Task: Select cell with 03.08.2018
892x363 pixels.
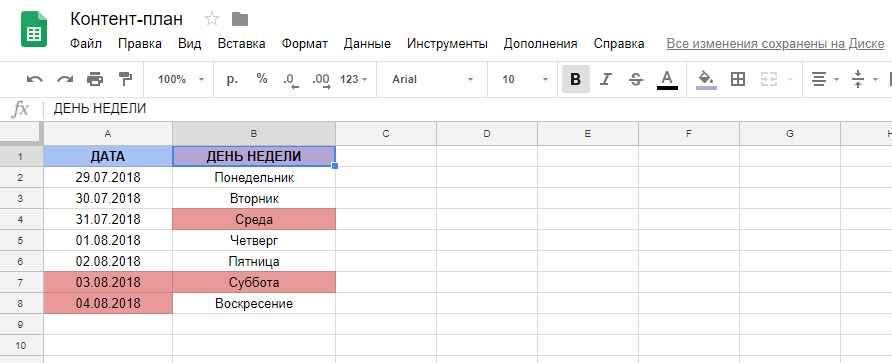Action: (x=108, y=283)
